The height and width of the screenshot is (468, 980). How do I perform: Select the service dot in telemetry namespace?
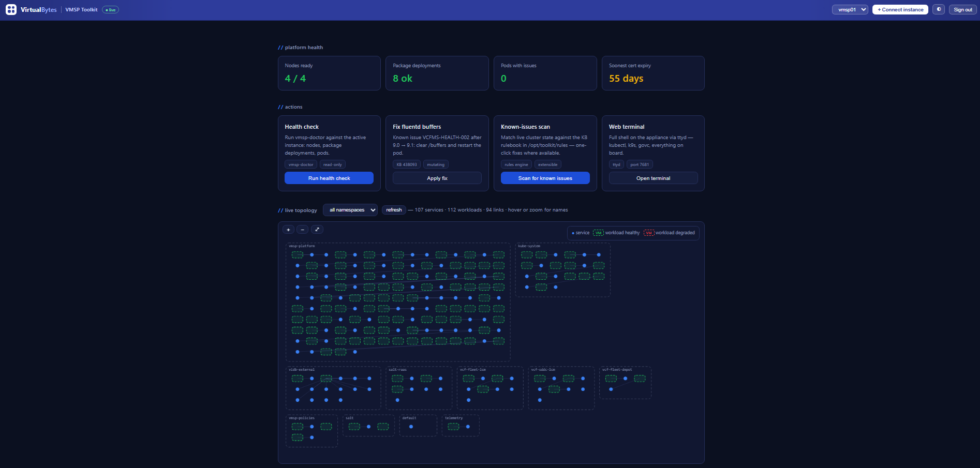coord(468,427)
